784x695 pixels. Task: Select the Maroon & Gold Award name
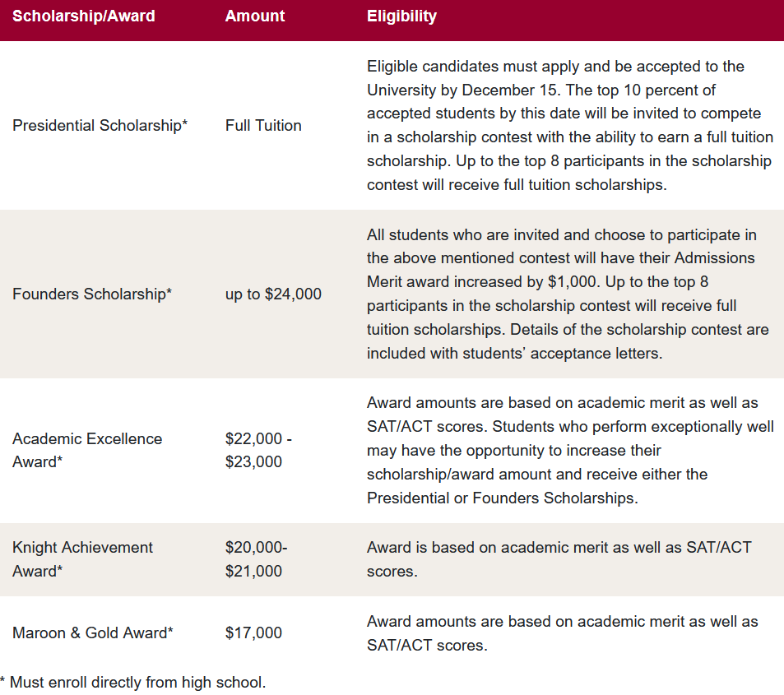[x=93, y=633]
